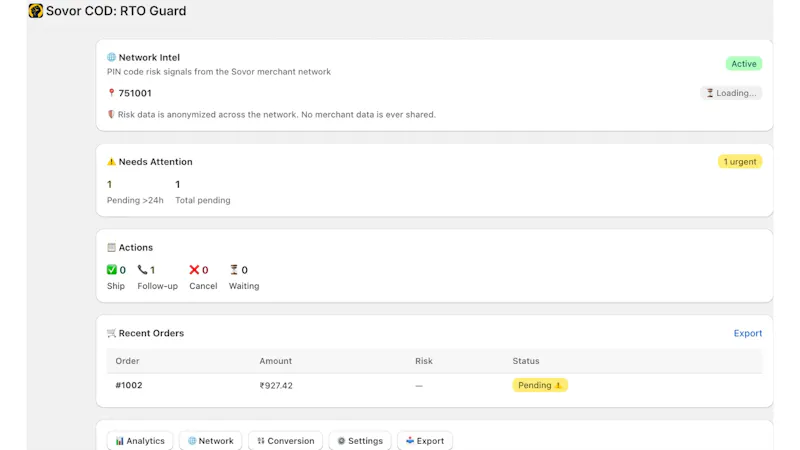Click the Waiting hourglass icon
This screenshot has width=800, height=450.
[x=234, y=270]
